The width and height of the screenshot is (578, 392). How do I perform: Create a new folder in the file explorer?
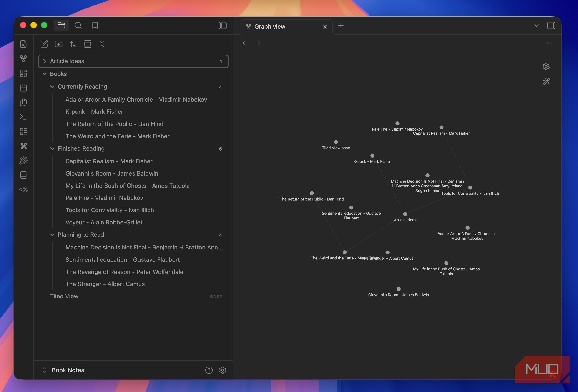coord(59,44)
